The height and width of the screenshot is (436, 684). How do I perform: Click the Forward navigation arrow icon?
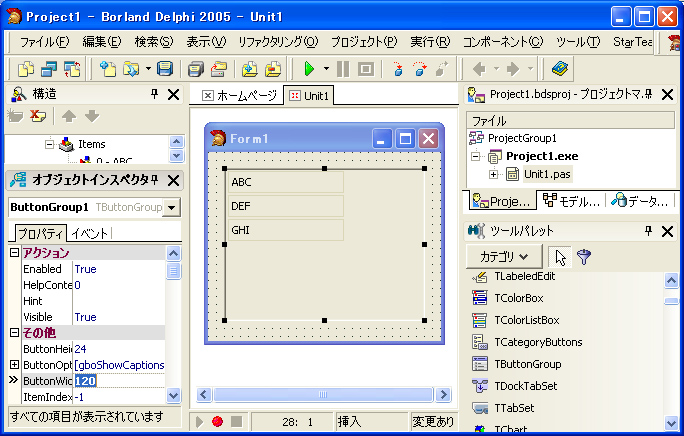point(513,69)
